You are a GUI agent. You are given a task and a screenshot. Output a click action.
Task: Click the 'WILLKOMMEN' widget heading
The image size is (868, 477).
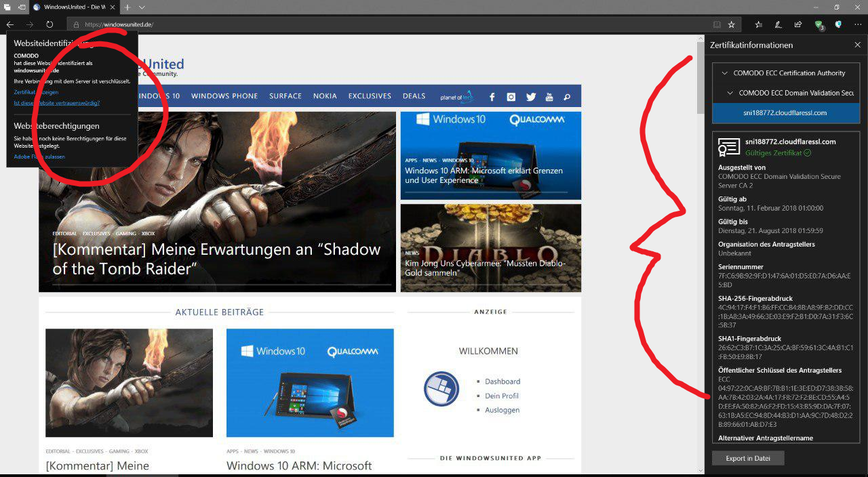tap(488, 351)
